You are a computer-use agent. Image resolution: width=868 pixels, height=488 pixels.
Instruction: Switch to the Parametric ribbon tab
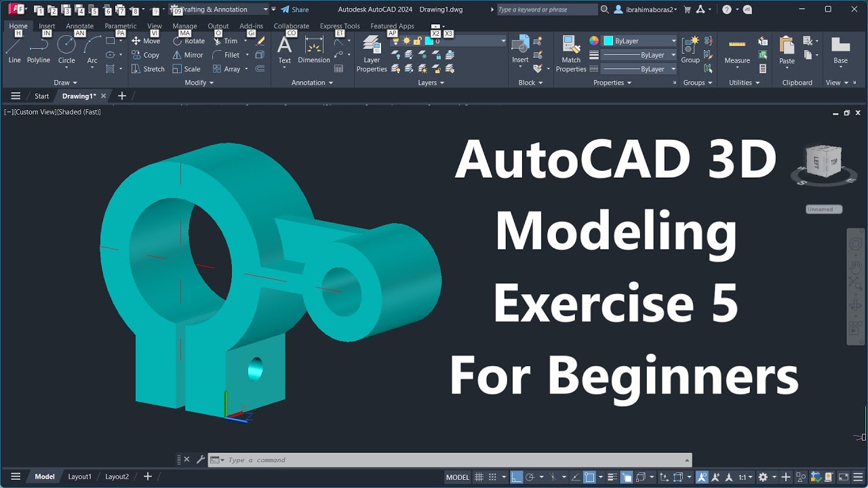click(x=120, y=26)
